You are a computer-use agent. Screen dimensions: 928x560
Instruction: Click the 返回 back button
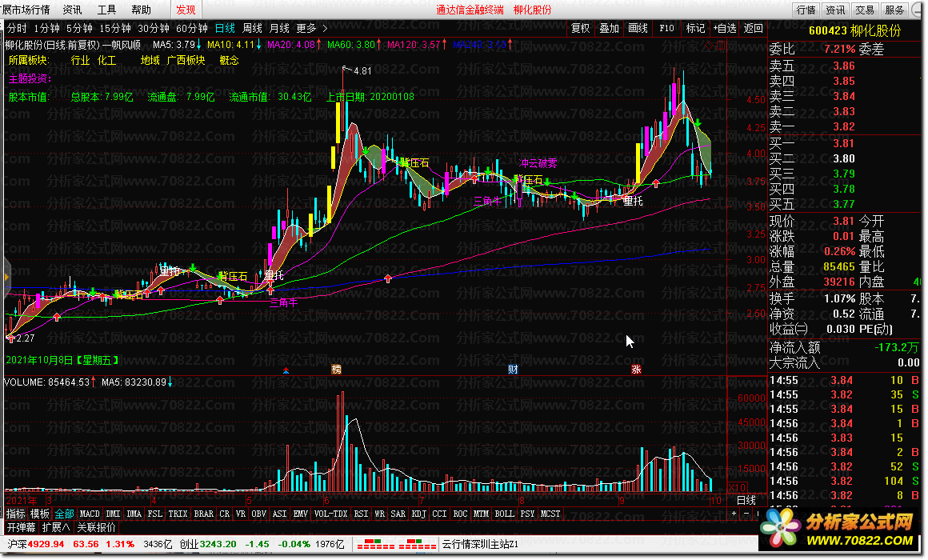tap(753, 28)
